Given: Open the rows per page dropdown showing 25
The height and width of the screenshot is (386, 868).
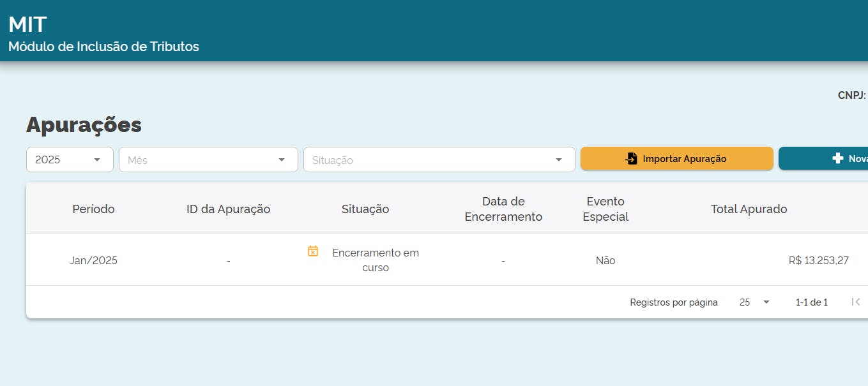Looking at the screenshot, I should coord(754,302).
